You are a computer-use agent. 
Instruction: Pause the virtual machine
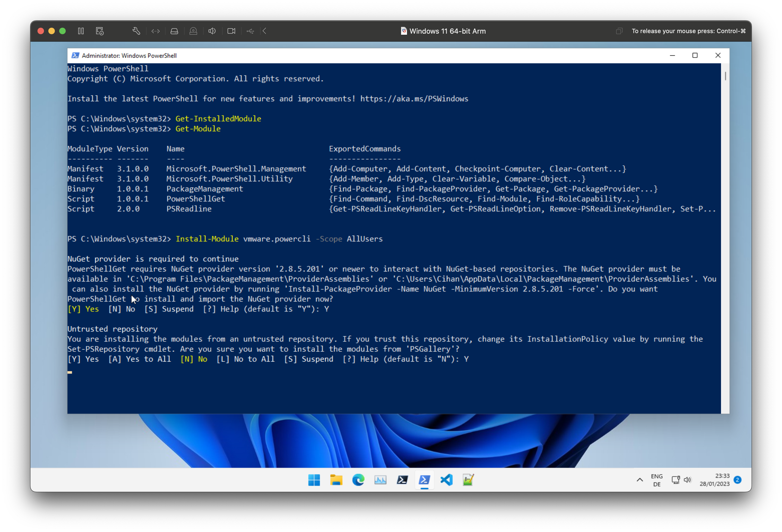81,31
